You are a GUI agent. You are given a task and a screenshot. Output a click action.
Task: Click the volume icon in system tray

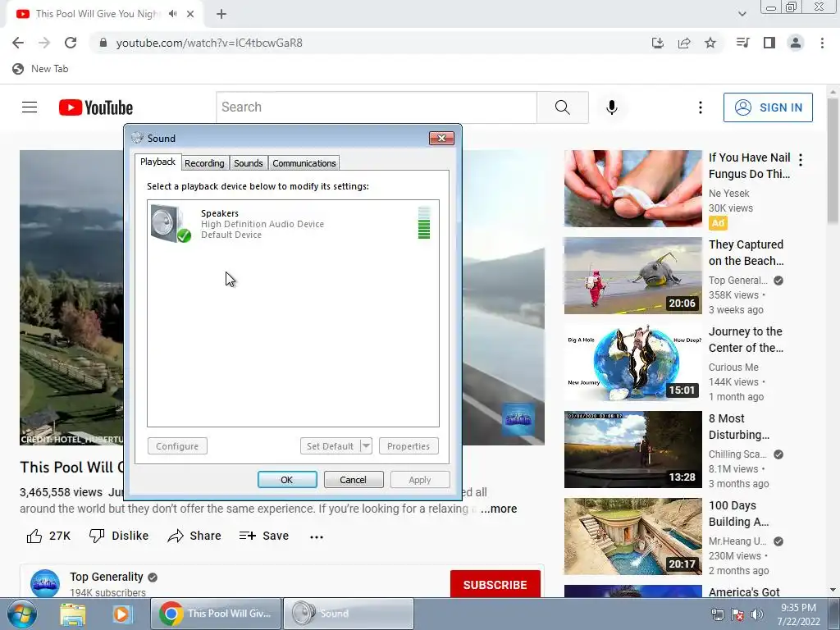(x=757, y=614)
